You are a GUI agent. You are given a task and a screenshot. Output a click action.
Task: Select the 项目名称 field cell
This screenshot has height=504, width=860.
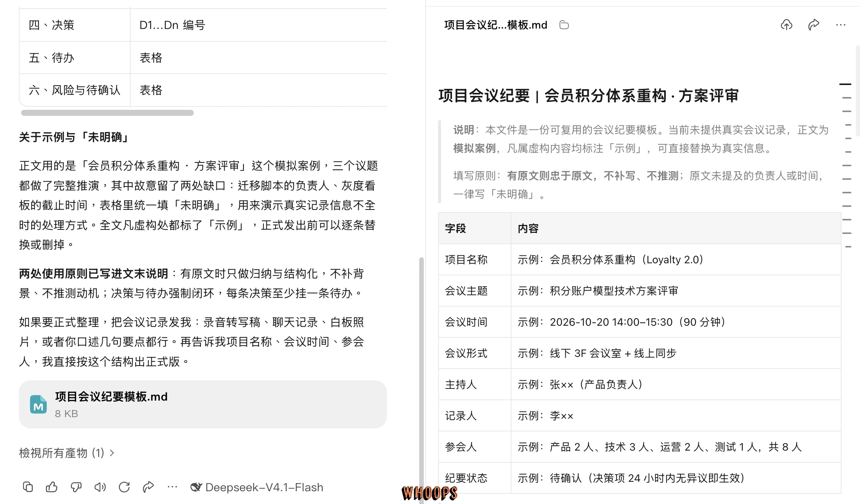point(475,260)
